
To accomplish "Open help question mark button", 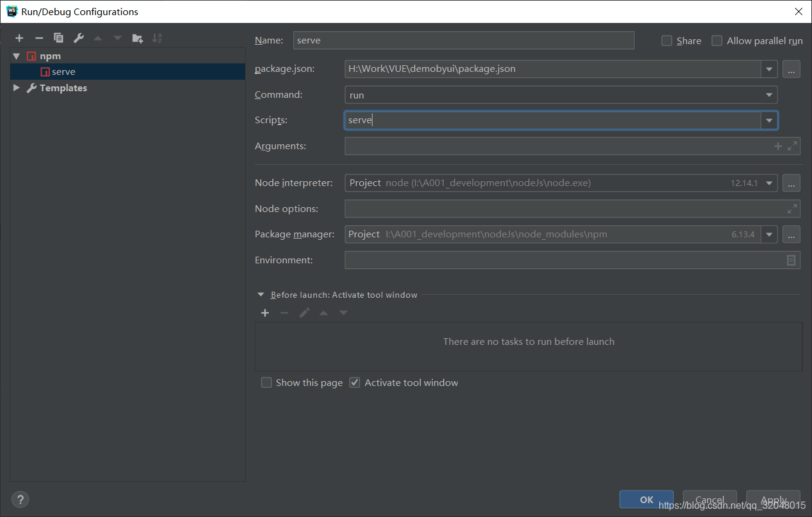I will click(20, 499).
